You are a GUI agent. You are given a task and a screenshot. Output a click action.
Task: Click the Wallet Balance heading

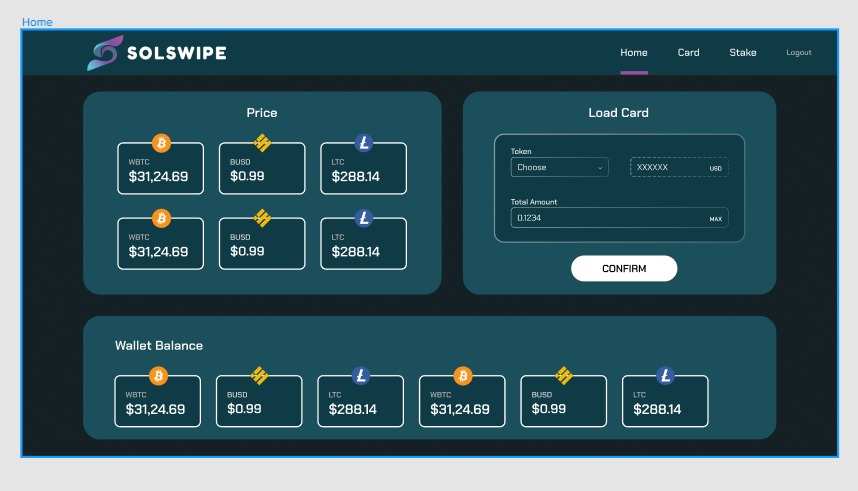point(159,345)
